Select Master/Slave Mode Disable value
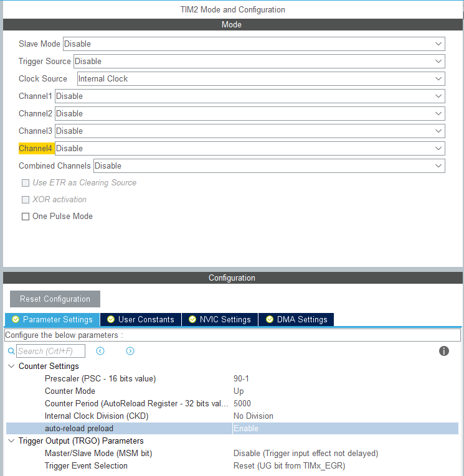Viewport: 464px width, 476px height. coord(306,453)
